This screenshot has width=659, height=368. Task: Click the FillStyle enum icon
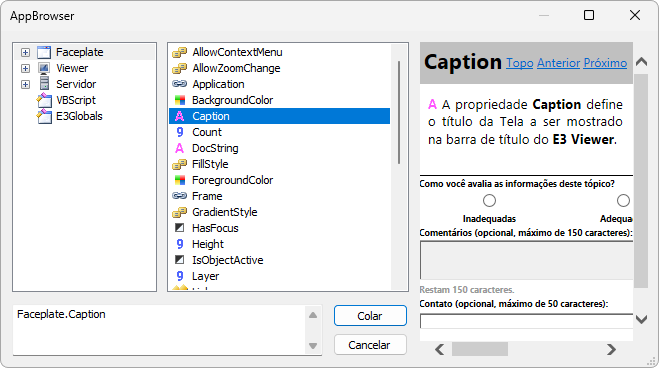[179, 164]
